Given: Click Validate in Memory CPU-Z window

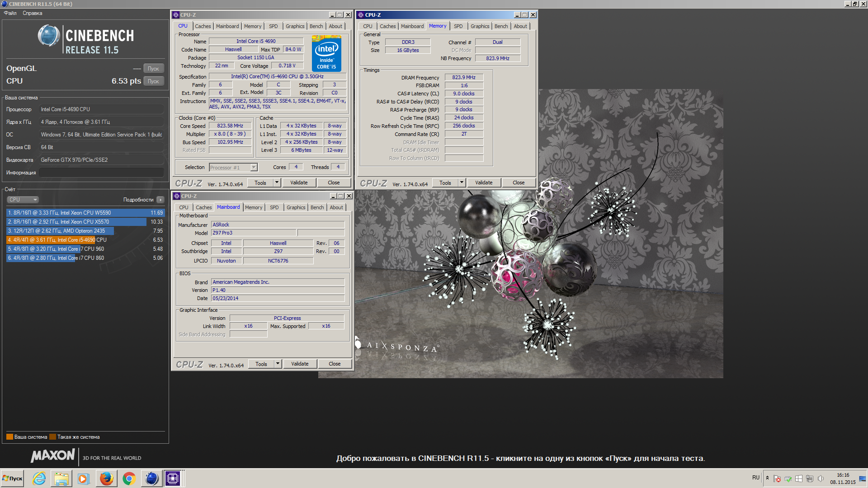Looking at the screenshot, I should pyautogui.click(x=484, y=183).
